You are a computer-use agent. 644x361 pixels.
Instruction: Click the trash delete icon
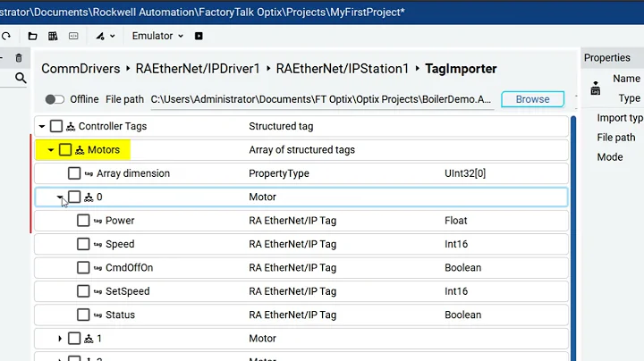point(19,58)
